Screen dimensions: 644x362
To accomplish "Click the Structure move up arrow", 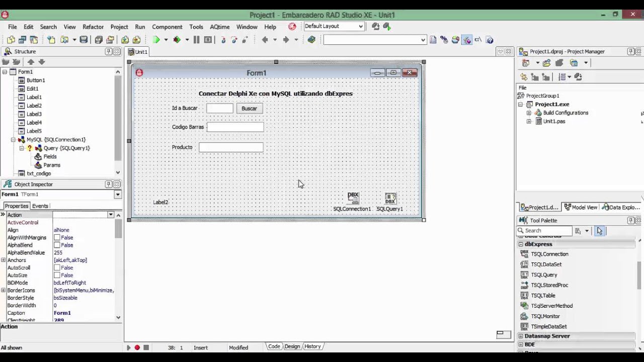I will pos(31,62).
